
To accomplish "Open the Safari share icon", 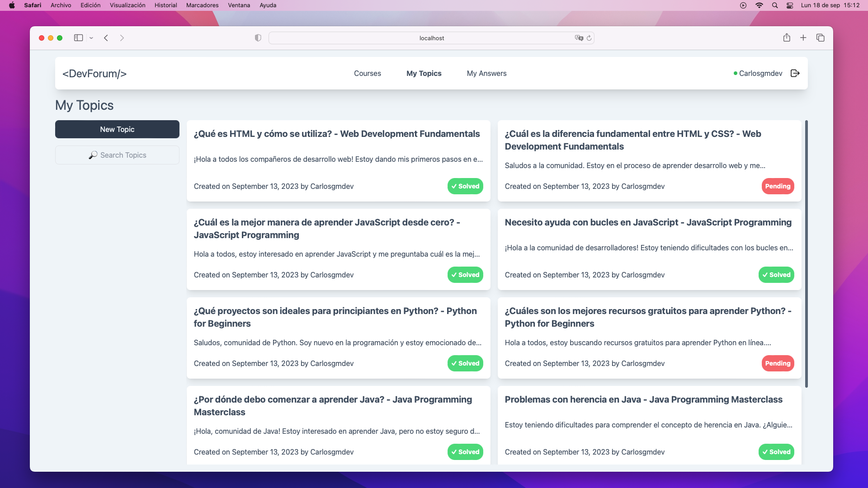I will click(787, 38).
